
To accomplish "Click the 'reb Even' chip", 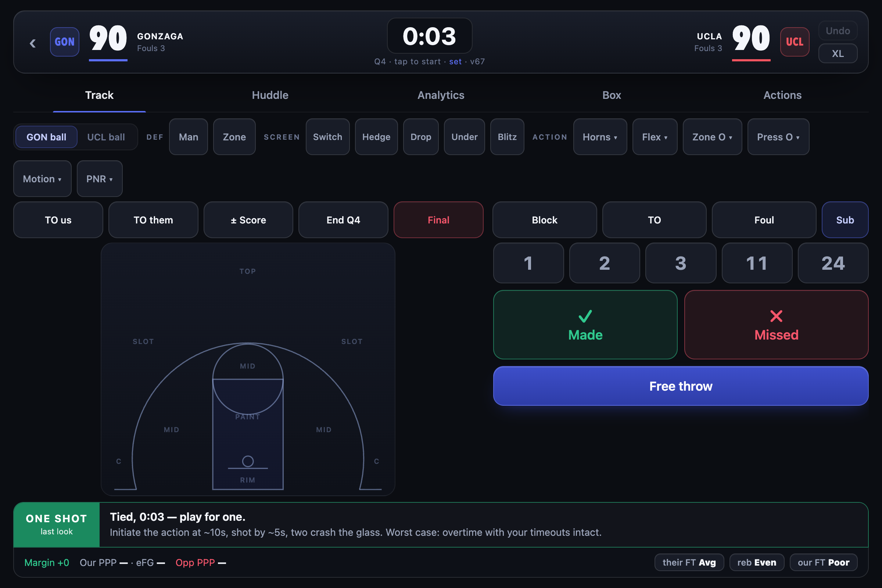I will pyautogui.click(x=757, y=563).
